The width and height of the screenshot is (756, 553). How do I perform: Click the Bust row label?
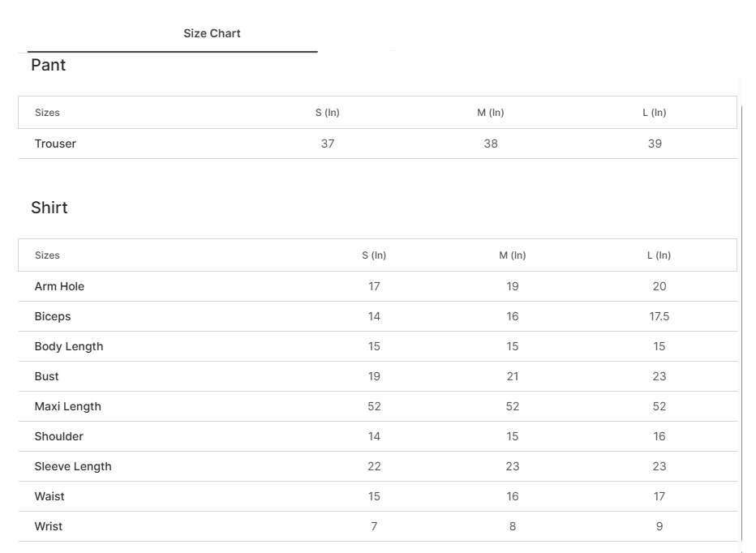coord(47,376)
